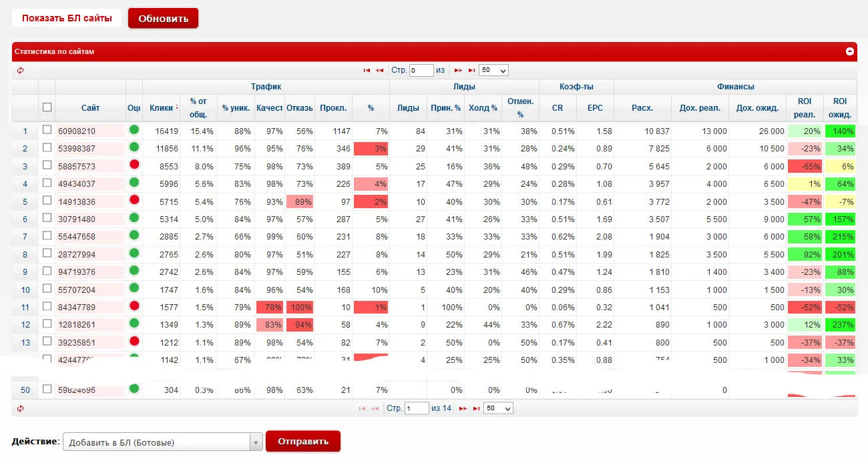Click the Показать БЛ сайты button
Screen dimensions: 868x473
67,18
